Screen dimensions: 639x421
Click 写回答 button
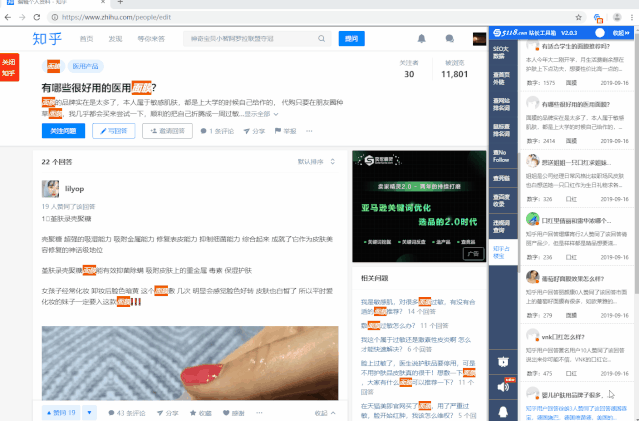114,131
